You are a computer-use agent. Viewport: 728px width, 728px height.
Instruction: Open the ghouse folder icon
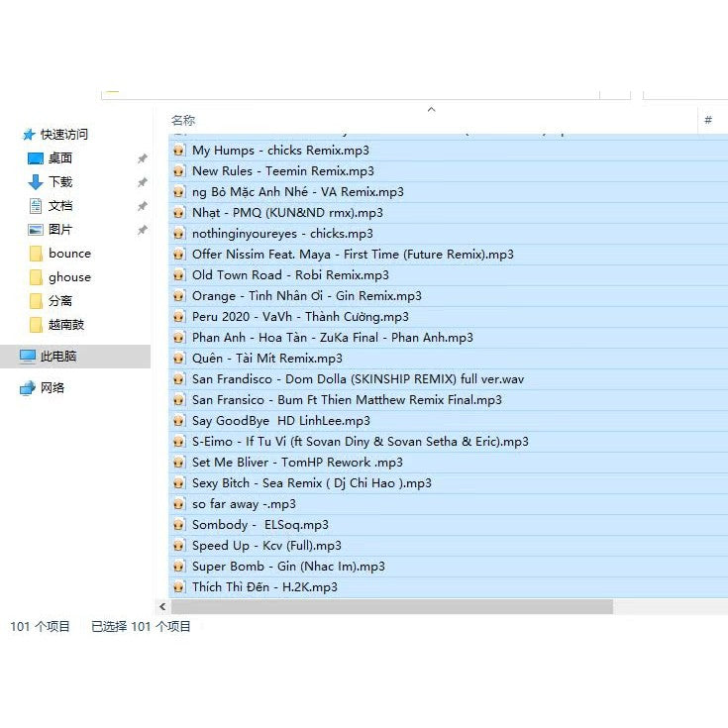click(36, 277)
